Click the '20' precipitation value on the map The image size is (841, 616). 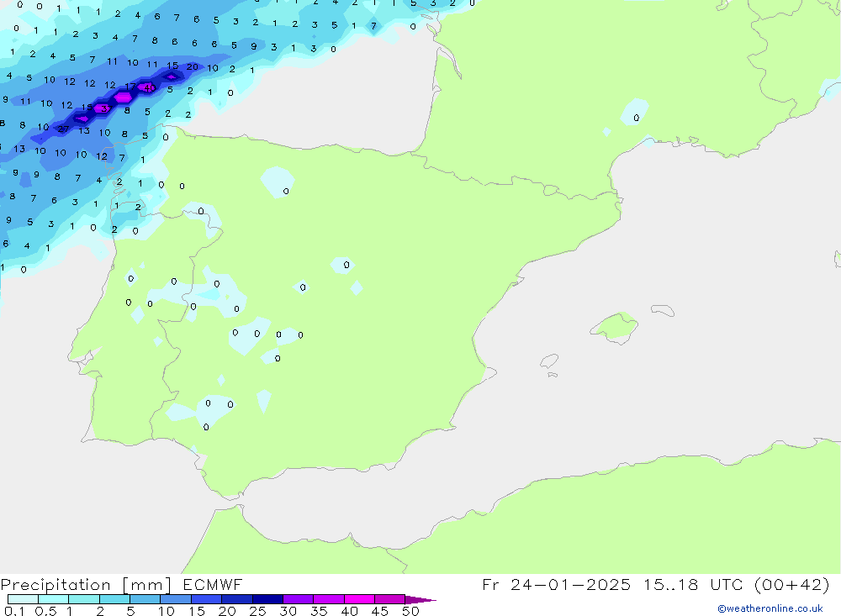(193, 67)
